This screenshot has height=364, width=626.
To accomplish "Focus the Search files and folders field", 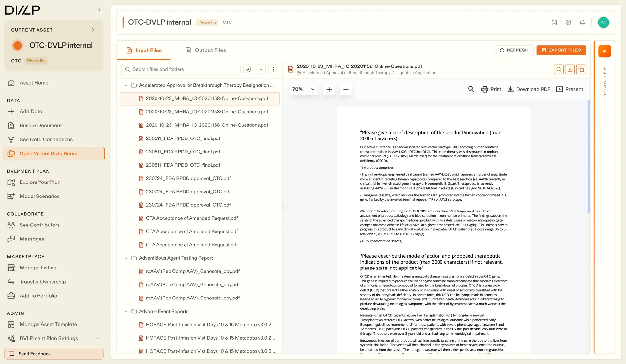I will click(181, 69).
